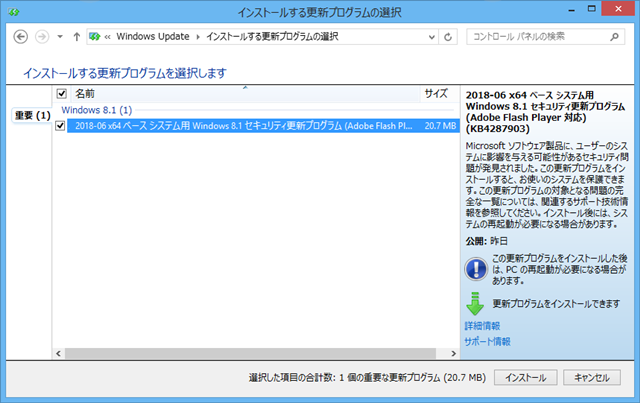Click Windows Update in the breadcrumb
The width and height of the screenshot is (640, 403).
pos(153,36)
